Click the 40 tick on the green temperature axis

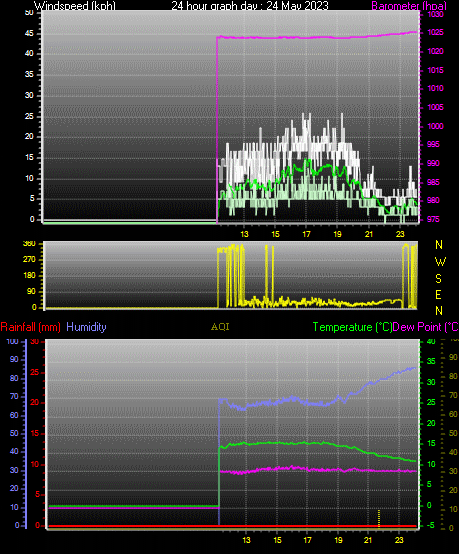tap(431, 342)
